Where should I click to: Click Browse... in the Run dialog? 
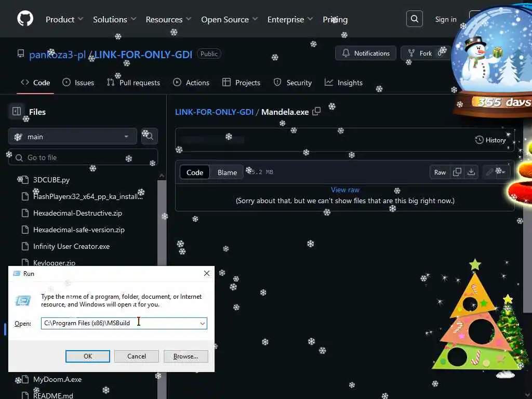click(x=185, y=356)
